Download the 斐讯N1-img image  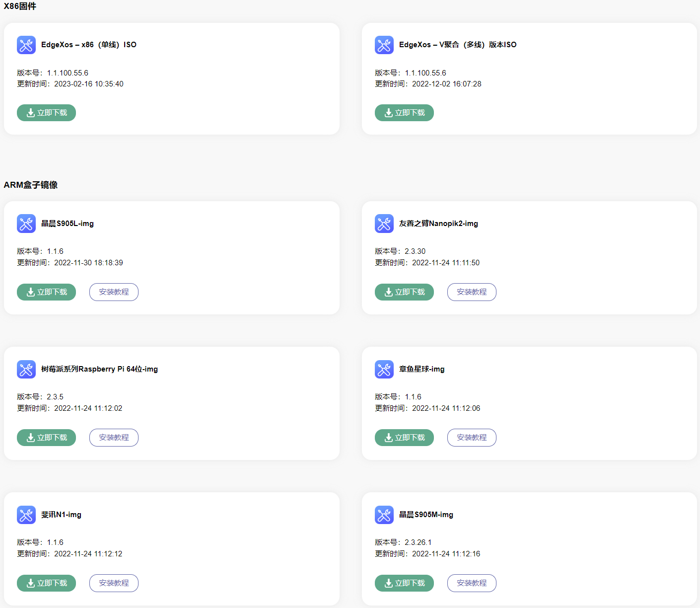click(x=46, y=583)
